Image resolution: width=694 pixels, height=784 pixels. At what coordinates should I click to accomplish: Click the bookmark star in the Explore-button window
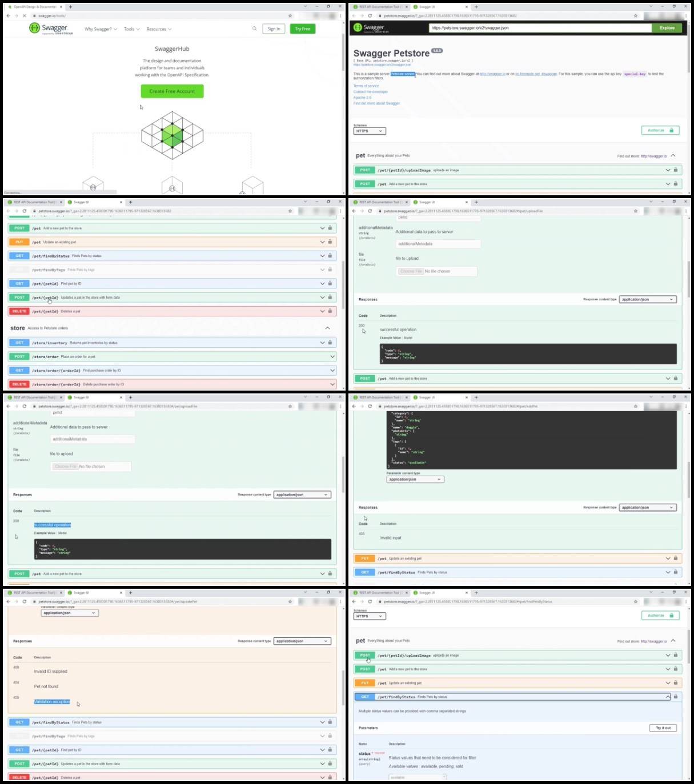point(636,15)
